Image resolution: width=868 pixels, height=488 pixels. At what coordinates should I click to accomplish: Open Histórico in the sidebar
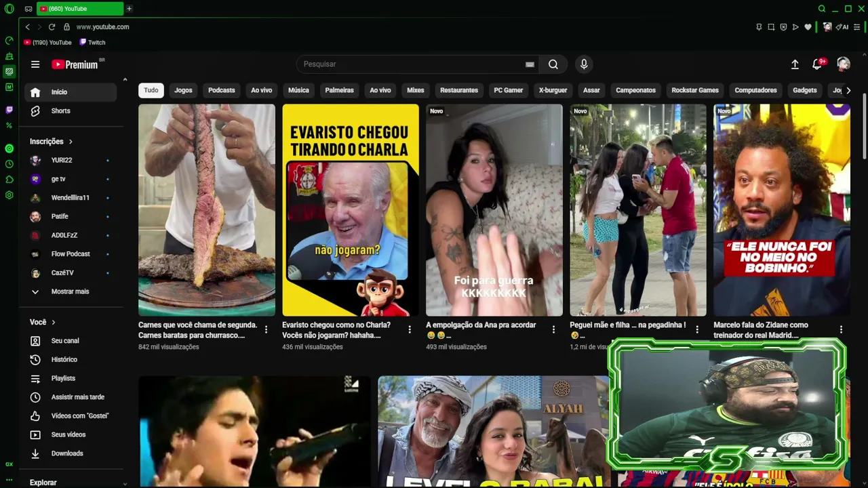point(71,360)
